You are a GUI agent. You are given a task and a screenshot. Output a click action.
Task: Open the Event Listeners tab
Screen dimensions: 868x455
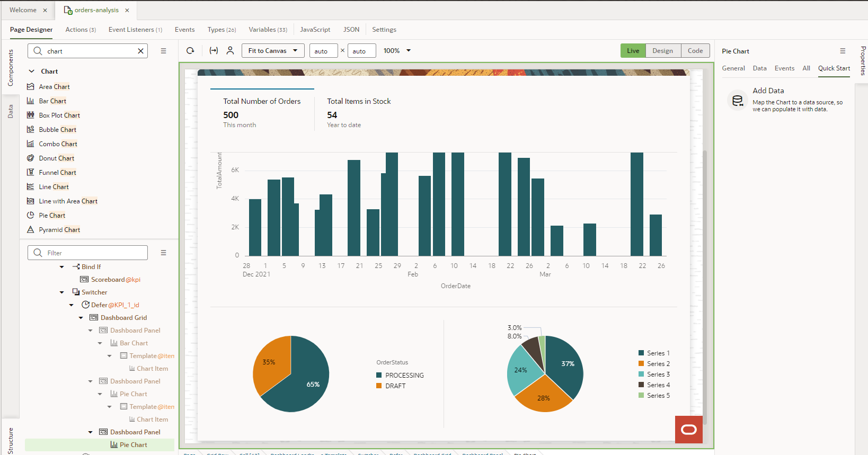pyautogui.click(x=135, y=30)
